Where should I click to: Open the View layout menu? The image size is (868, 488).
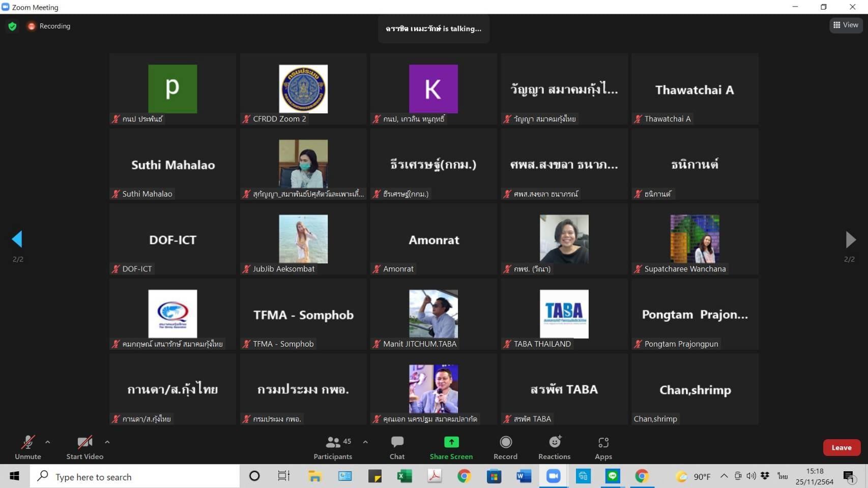point(846,25)
